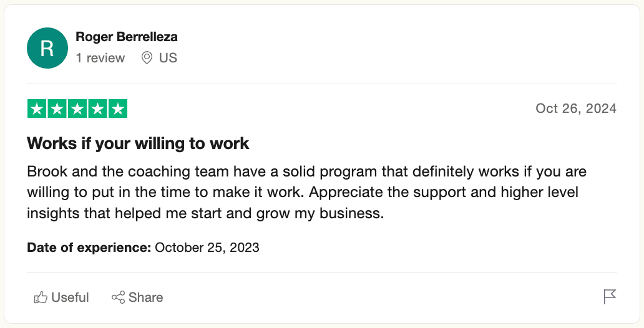Click the location pin icon
This screenshot has height=328, width=644.
pyautogui.click(x=147, y=58)
